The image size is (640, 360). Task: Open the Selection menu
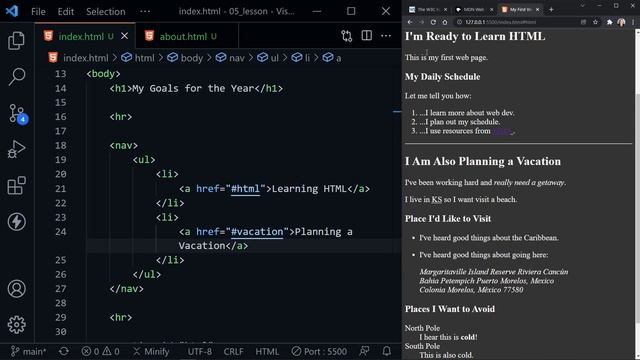tap(105, 11)
